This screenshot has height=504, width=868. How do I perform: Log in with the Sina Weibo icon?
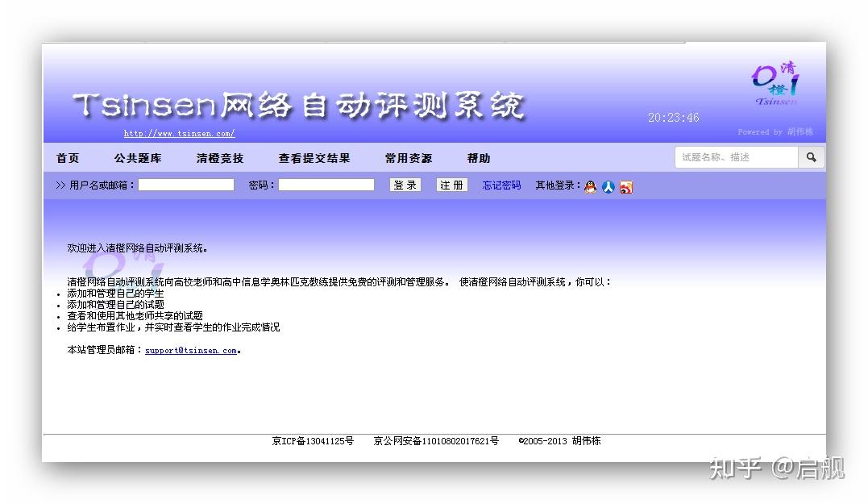tap(625, 186)
